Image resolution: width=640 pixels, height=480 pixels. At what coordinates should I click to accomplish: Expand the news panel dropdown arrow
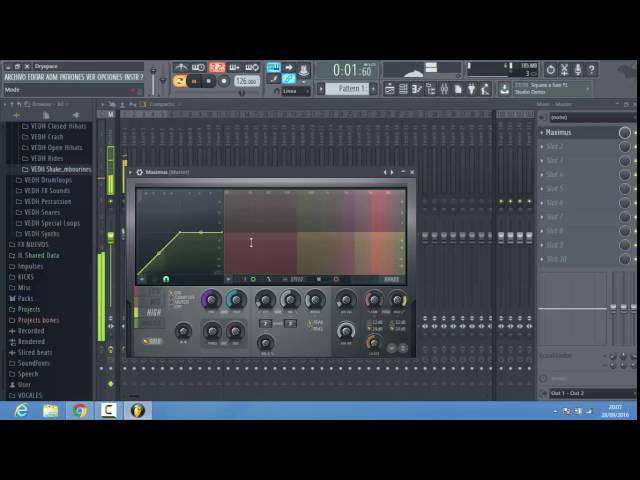[x=588, y=89]
